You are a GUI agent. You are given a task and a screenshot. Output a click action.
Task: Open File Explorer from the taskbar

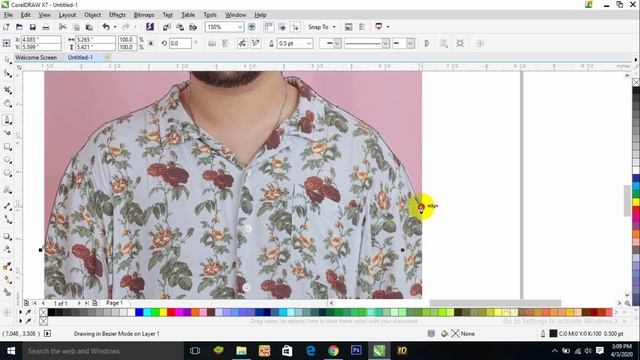pos(241,351)
